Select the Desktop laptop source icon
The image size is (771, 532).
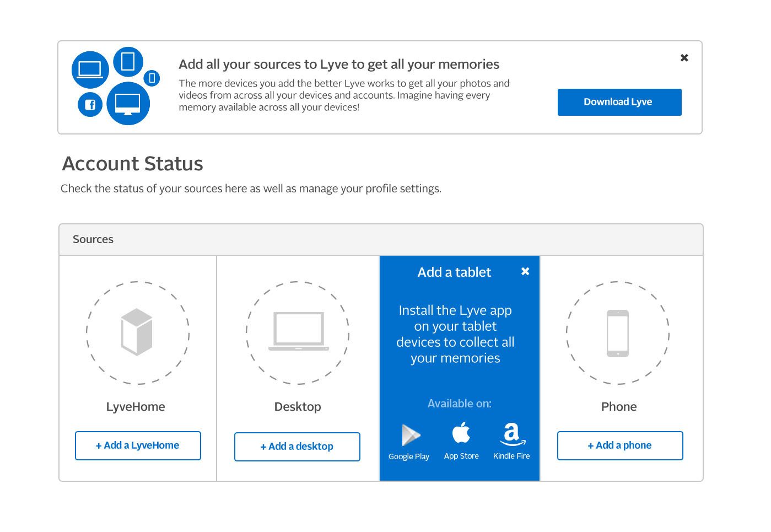click(299, 331)
